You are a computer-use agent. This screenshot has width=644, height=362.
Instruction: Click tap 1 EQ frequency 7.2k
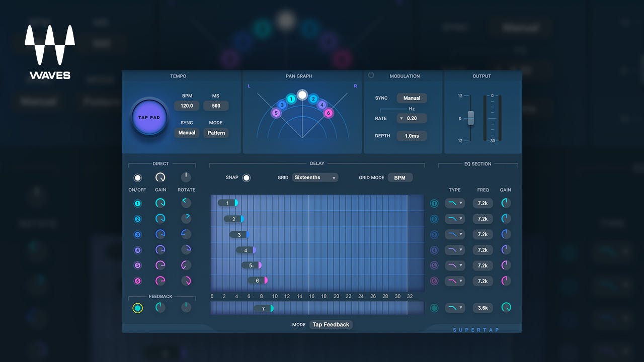tap(482, 204)
